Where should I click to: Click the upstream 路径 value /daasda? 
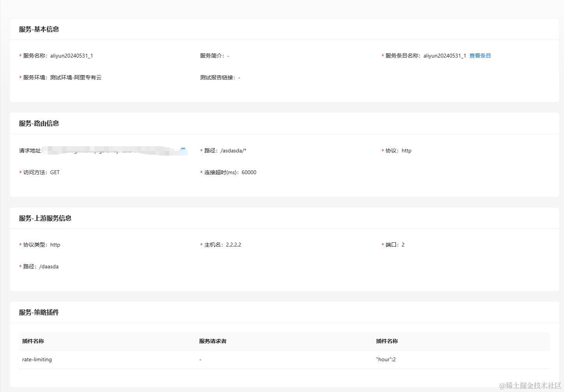49,266
